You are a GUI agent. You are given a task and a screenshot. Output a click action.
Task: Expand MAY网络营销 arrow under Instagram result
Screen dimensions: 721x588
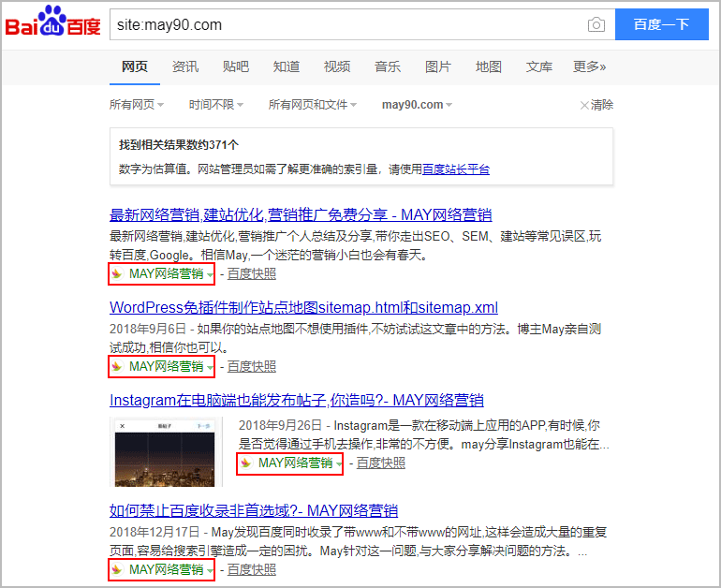click(339, 463)
